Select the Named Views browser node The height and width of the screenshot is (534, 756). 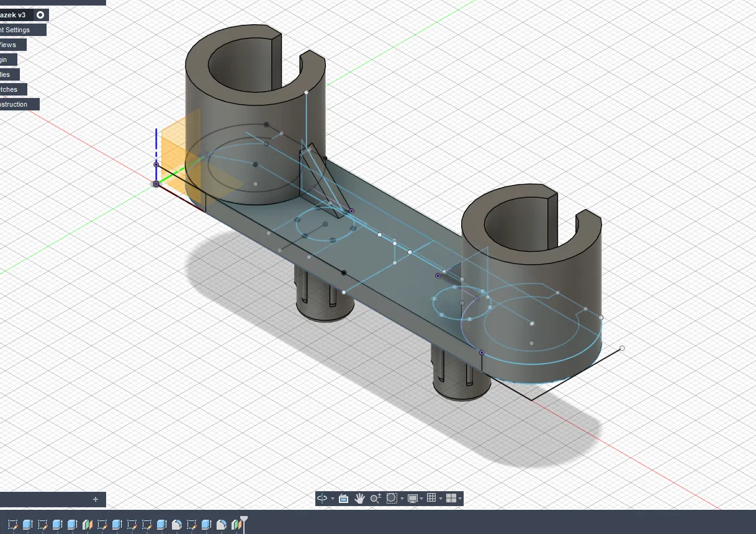(13, 45)
